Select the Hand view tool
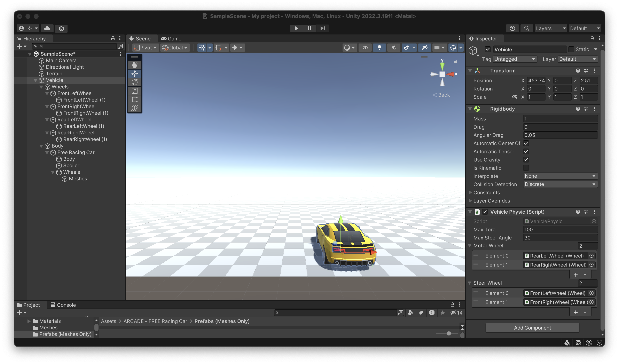 tap(134, 65)
